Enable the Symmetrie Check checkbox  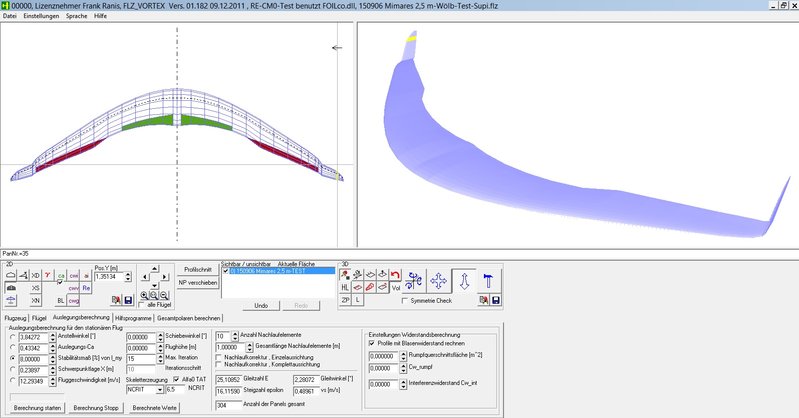[404, 300]
